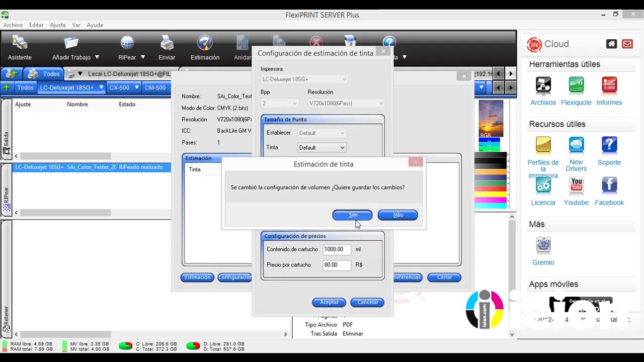
Task: Open the Ver menu
Action: (76, 25)
